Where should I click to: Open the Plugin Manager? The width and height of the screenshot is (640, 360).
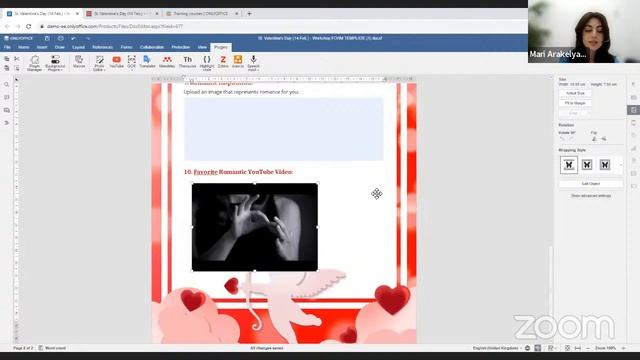35,63
